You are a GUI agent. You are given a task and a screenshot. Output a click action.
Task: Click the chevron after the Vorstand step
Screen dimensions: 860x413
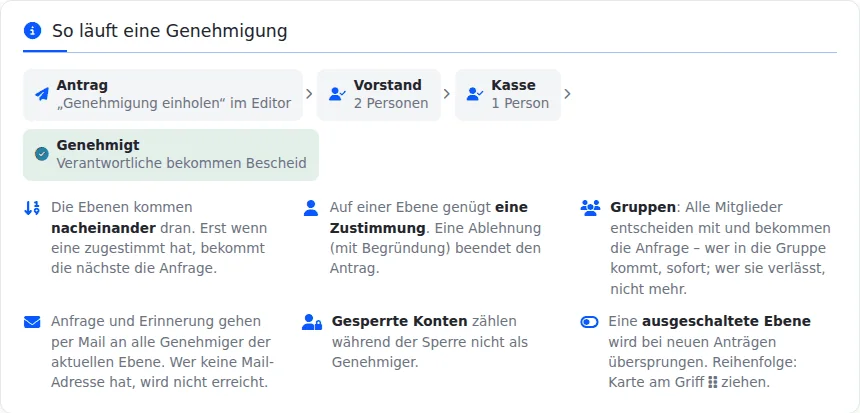click(x=447, y=94)
